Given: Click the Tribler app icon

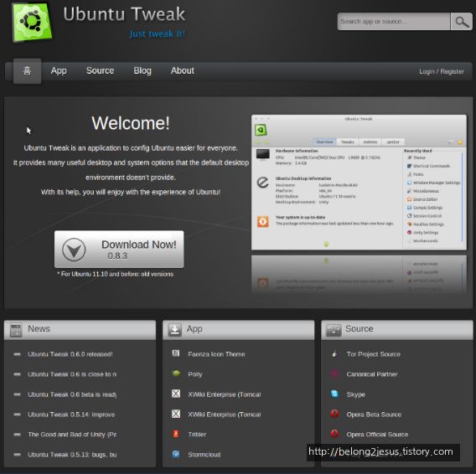Looking at the screenshot, I should pos(176,434).
